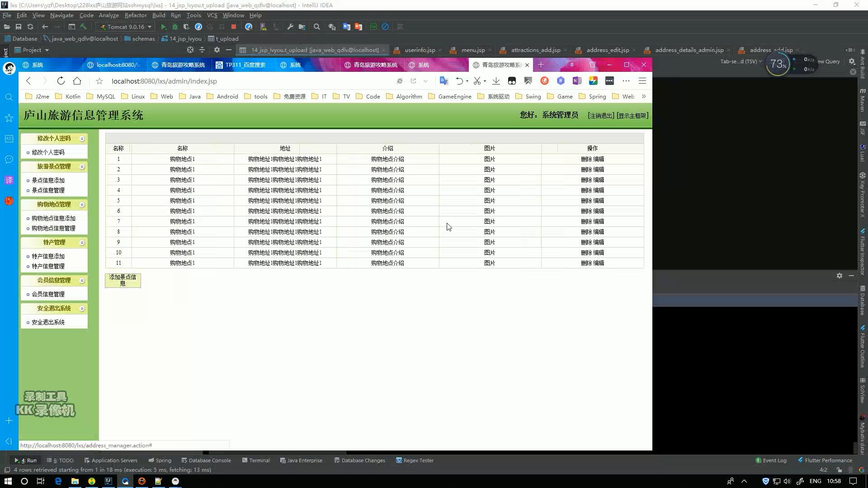
Task: Open browser sidebar search icon
Action: pos(9,97)
